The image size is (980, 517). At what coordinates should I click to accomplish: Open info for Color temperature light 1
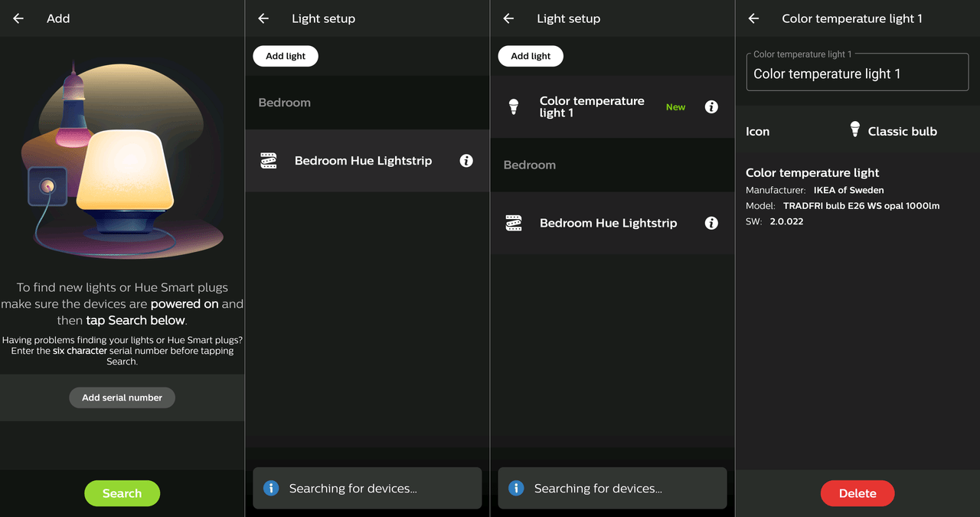pyautogui.click(x=711, y=107)
